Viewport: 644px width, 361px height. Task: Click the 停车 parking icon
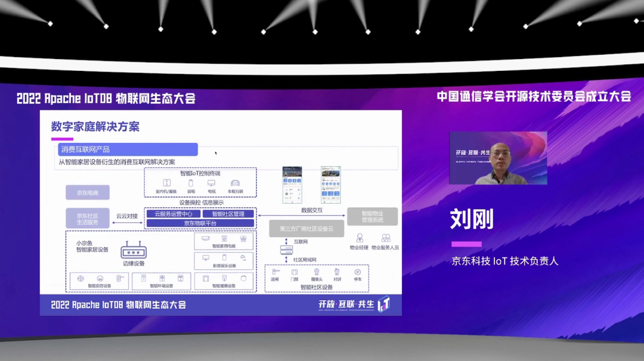tap(358, 272)
